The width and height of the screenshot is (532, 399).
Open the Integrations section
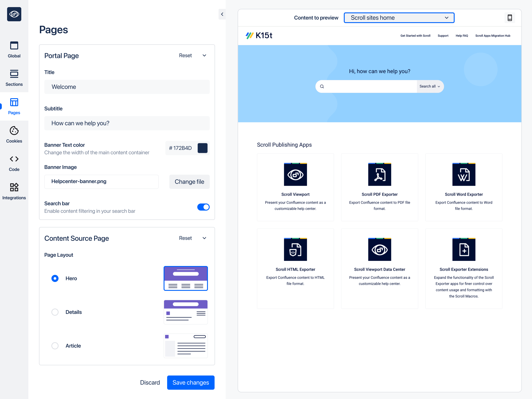point(14,192)
